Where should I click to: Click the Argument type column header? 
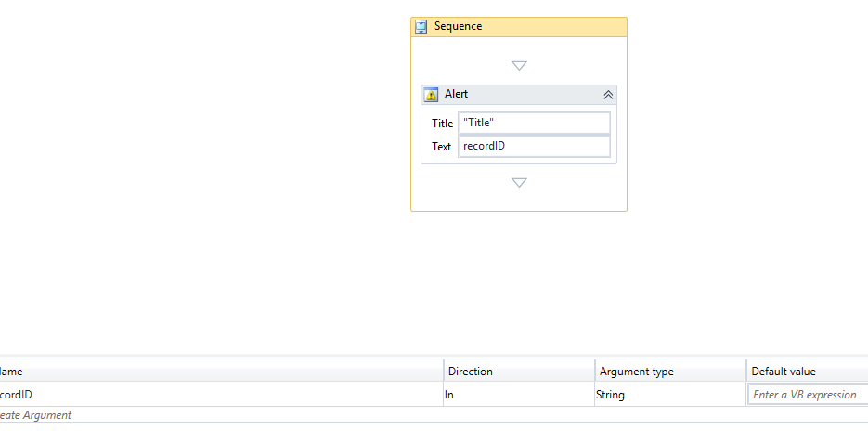pyautogui.click(x=670, y=372)
